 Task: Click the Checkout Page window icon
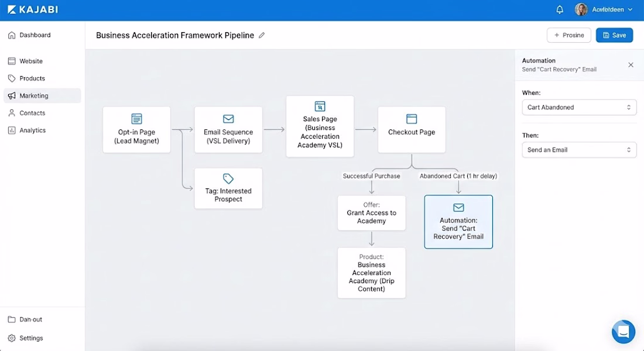click(x=412, y=119)
